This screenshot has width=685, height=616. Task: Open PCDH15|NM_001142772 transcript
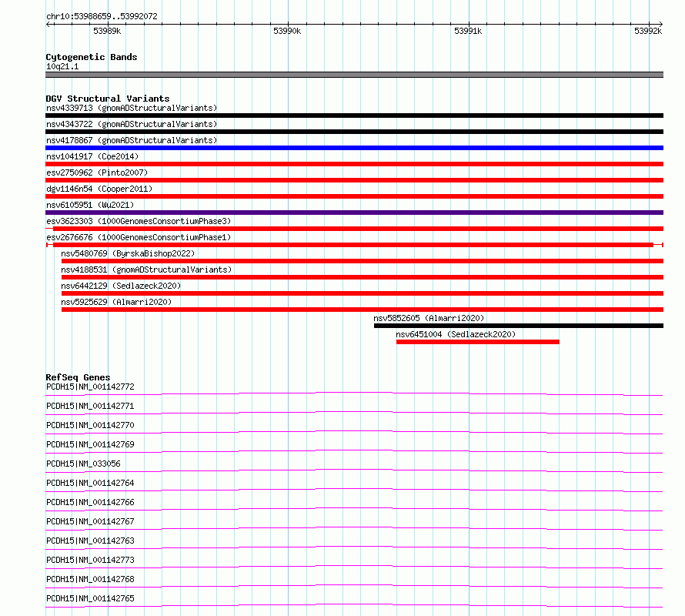pos(90,387)
